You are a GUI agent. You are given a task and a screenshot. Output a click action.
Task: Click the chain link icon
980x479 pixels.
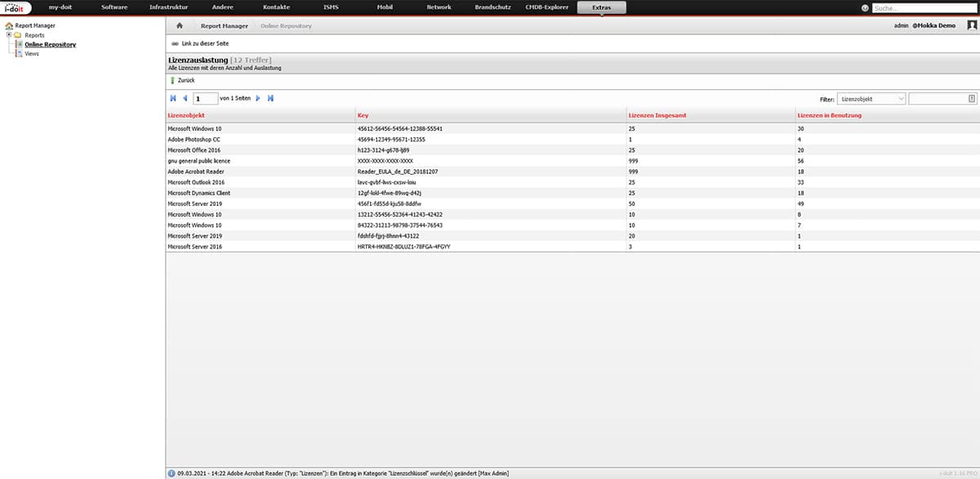pos(175,43)
